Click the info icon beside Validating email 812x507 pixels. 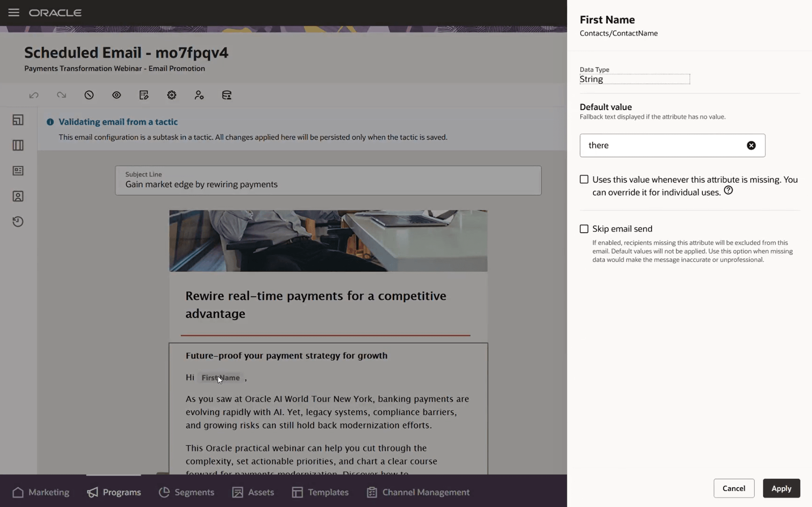tap(50, 122)
